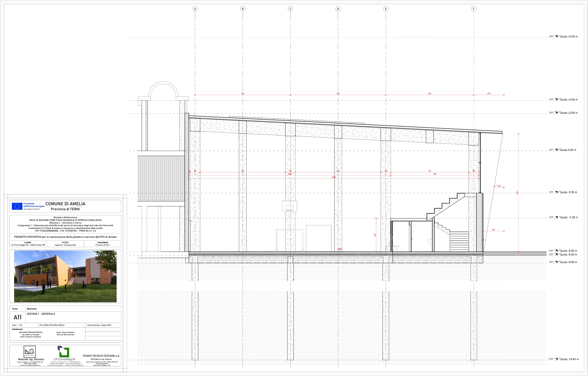The width and height of the screenshot is (588, 376).
Task: Select the Quota -5.35 m level label
Action: [569, 217]
